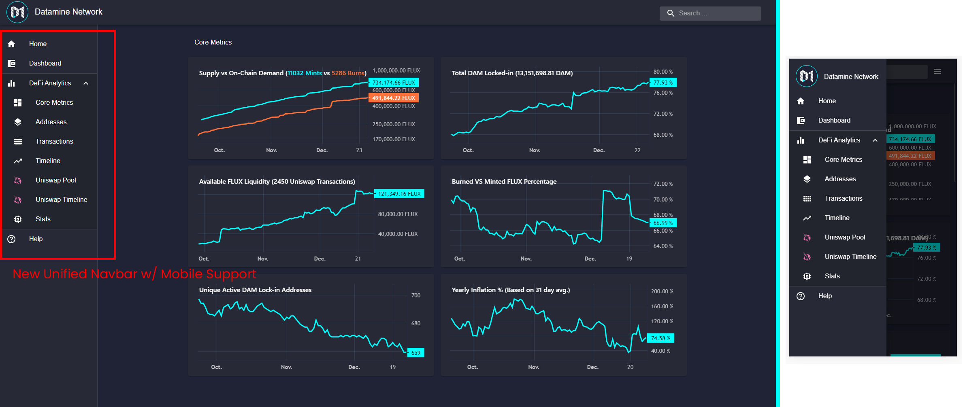Click the Home icon in the mobile drawer
This screenshot has height=407, width=980.
click(801, 101)
